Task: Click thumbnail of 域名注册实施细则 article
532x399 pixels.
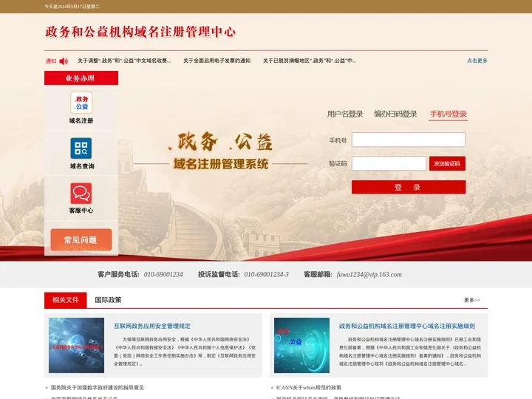Action: click(301, 345)
